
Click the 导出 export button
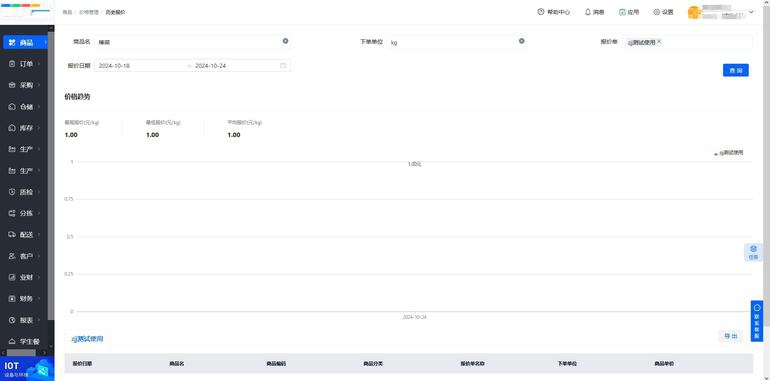tap(731, 336)
